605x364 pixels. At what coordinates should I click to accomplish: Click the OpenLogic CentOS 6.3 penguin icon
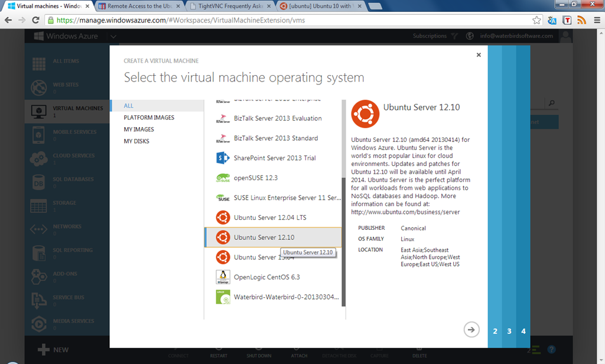pyautogui.click(x=223, y=277)
